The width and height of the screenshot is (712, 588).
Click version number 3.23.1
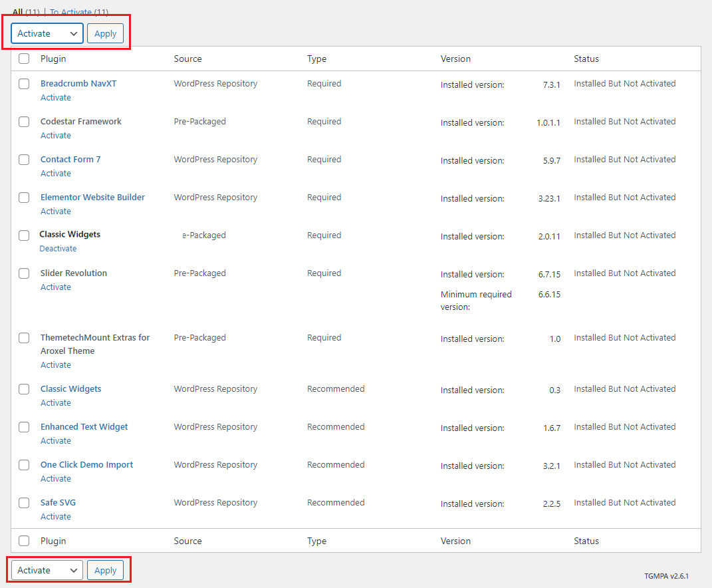tap(549, 199)
